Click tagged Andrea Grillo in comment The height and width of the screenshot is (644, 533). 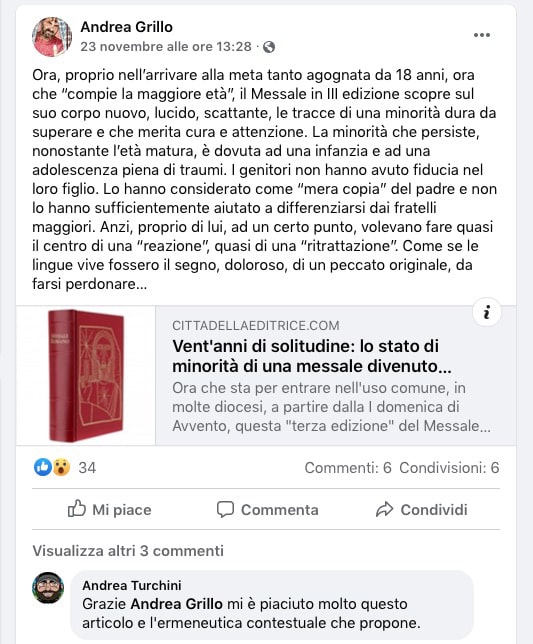point(177,604)
